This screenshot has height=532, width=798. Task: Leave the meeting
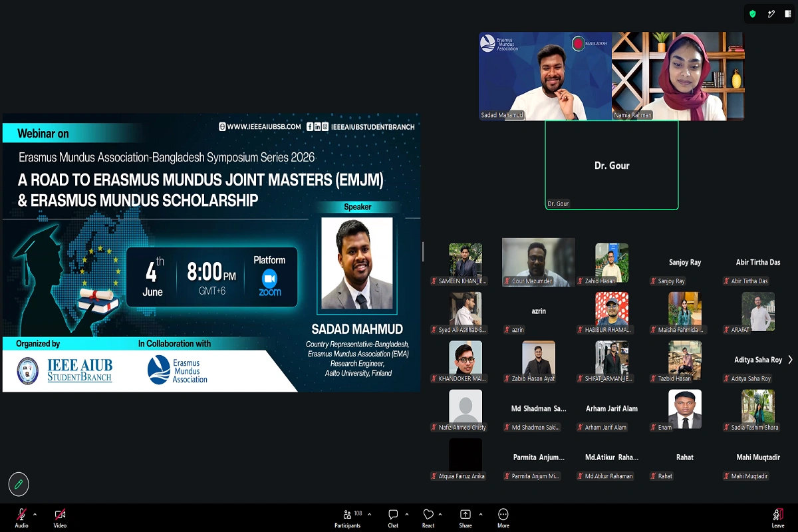point(777,517)
